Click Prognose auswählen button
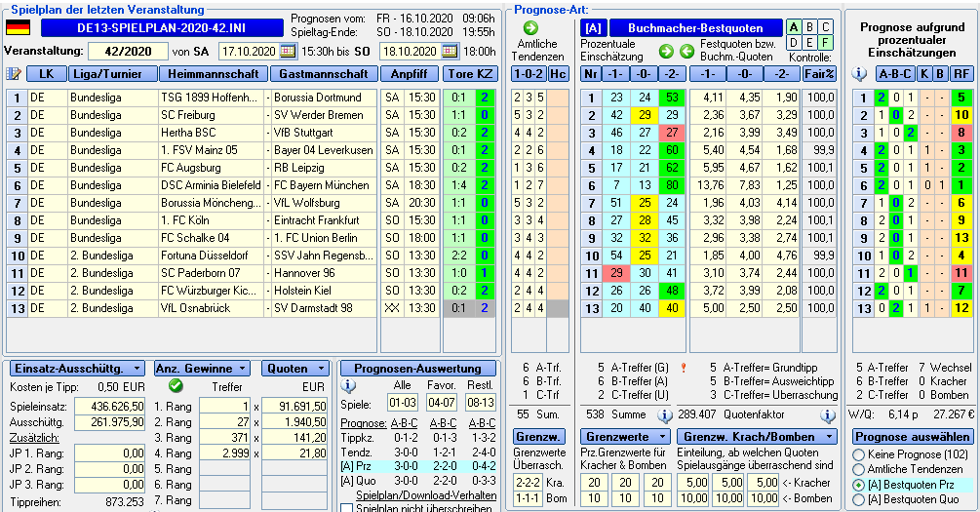This screenshot has height=512, width=980. [913, 436]
